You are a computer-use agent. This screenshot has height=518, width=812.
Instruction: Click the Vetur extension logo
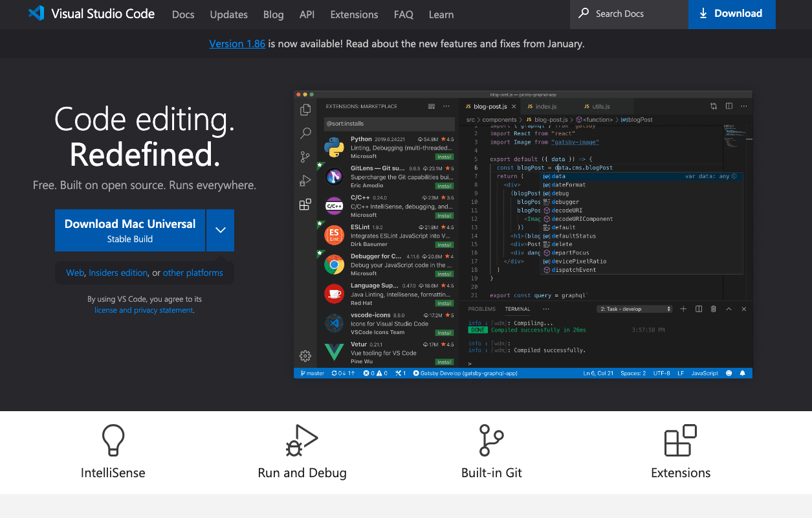point(334,353)
